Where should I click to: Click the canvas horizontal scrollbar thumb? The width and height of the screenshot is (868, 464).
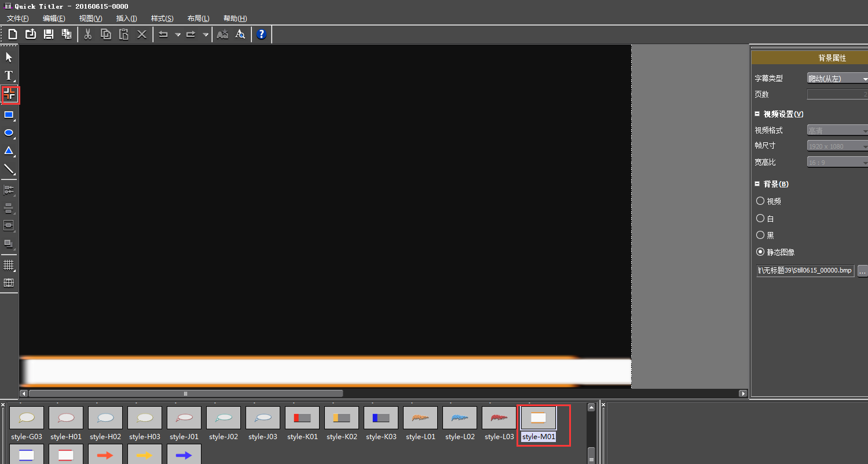pos(186,393)
